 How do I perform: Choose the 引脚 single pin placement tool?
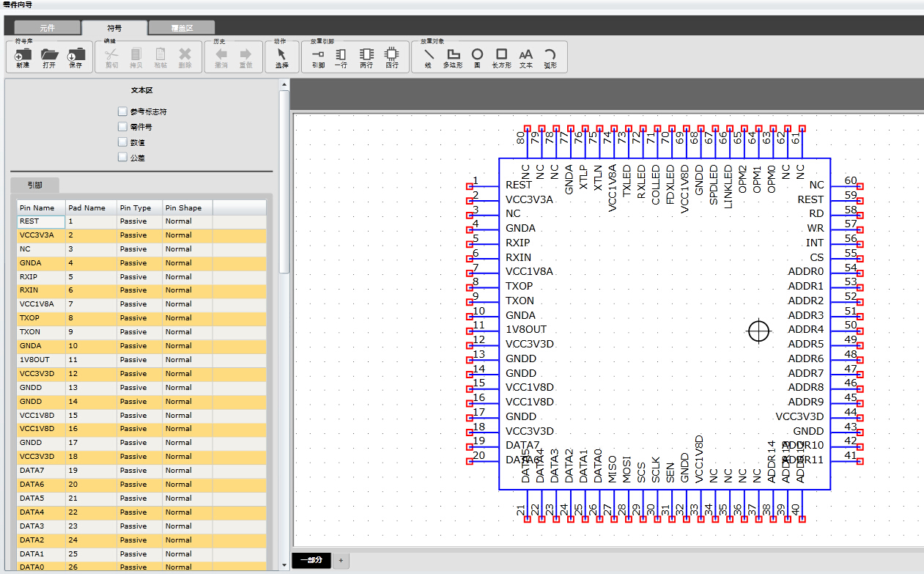(x=318, y=58)
